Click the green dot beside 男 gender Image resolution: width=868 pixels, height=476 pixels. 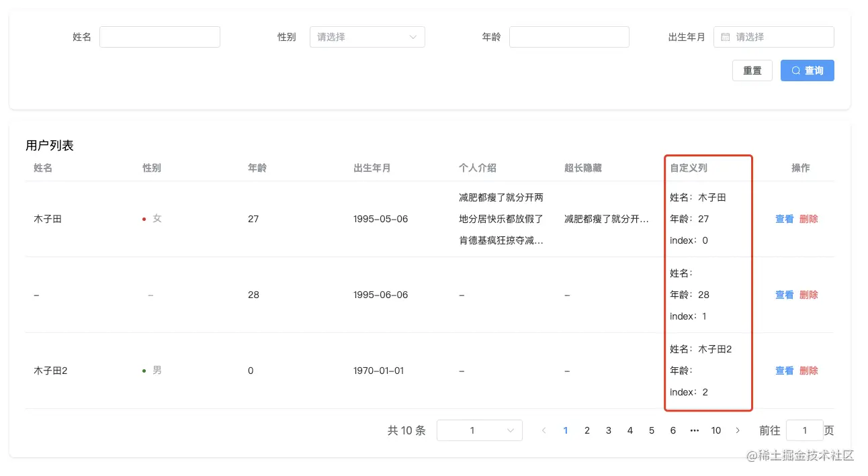[143, 370]
